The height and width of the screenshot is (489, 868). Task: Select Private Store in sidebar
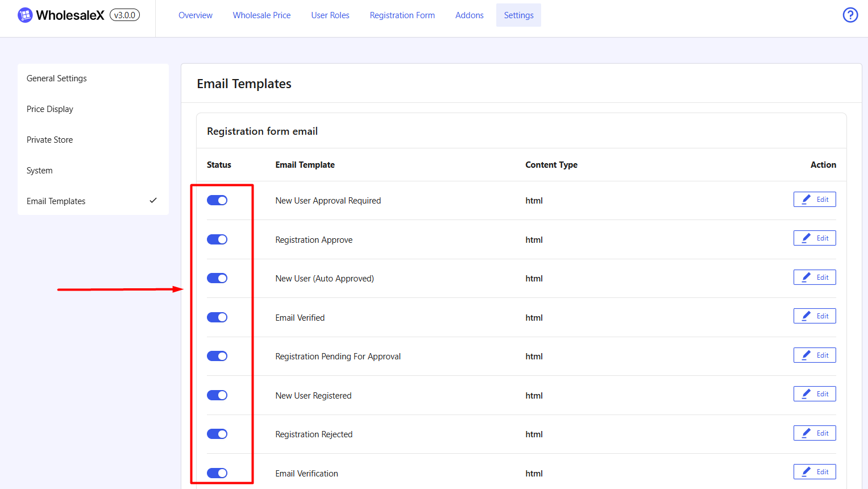pyautogui.click(x=93, y=140)
